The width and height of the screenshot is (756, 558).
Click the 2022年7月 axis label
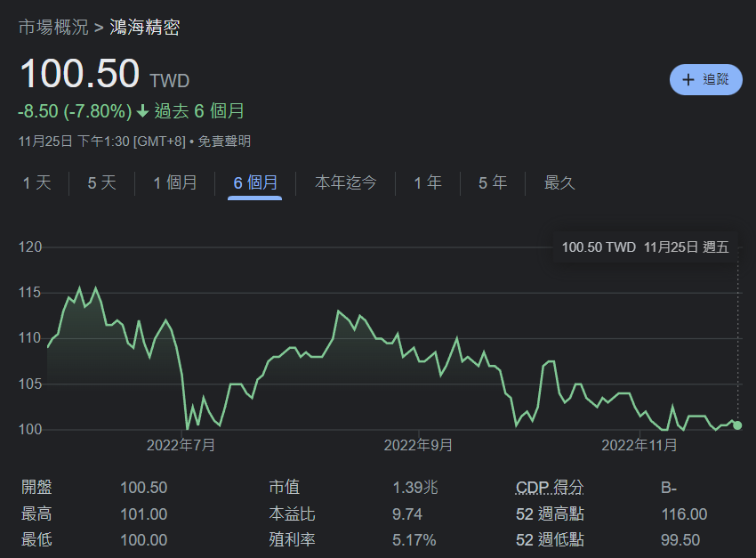181,445
